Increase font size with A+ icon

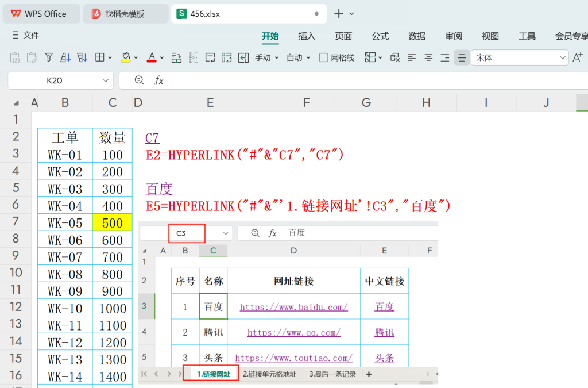(x=578, y=57)
